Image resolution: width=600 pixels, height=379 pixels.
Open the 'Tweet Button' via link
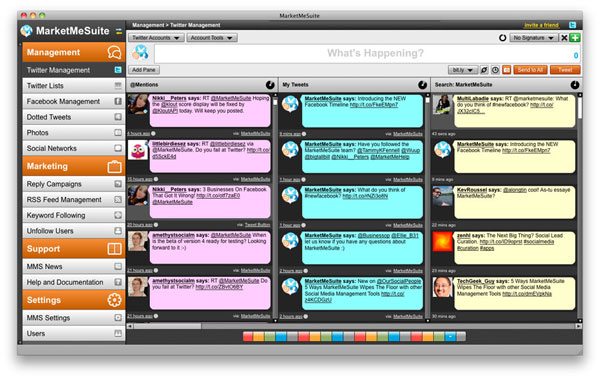pos(257,225)
